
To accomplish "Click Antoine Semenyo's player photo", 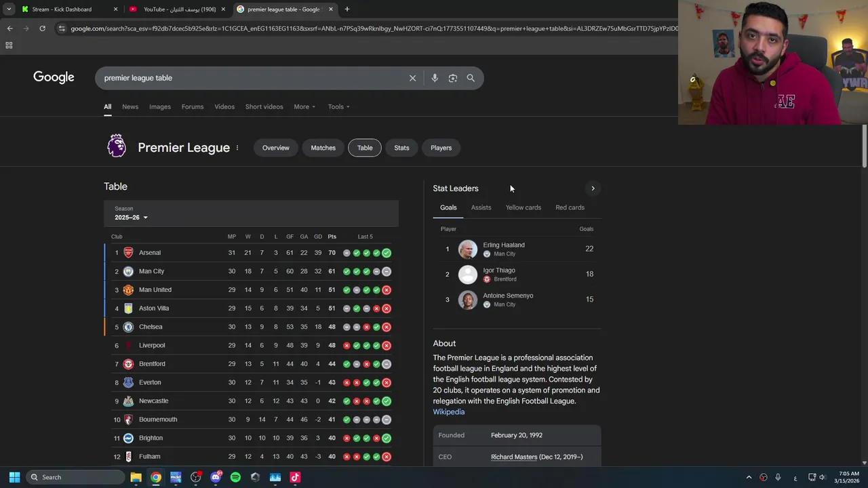I will (x=468, y=300).
